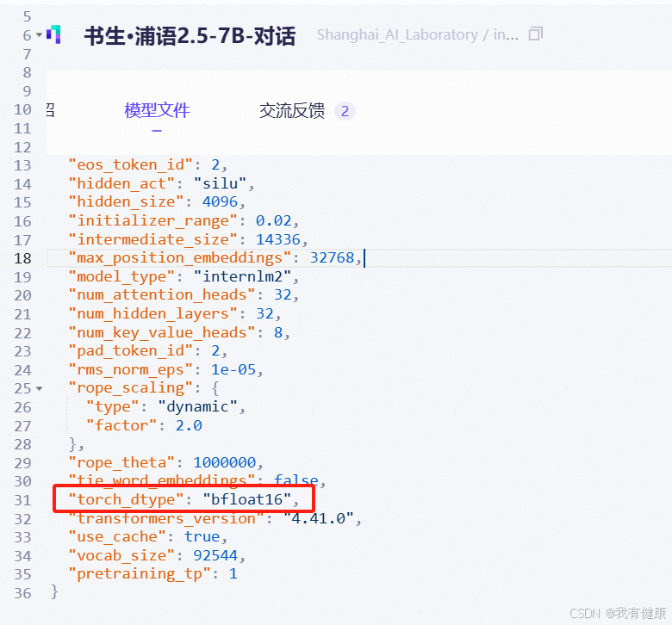Click the "num_hidden_layers" key

tap(153, 314)
